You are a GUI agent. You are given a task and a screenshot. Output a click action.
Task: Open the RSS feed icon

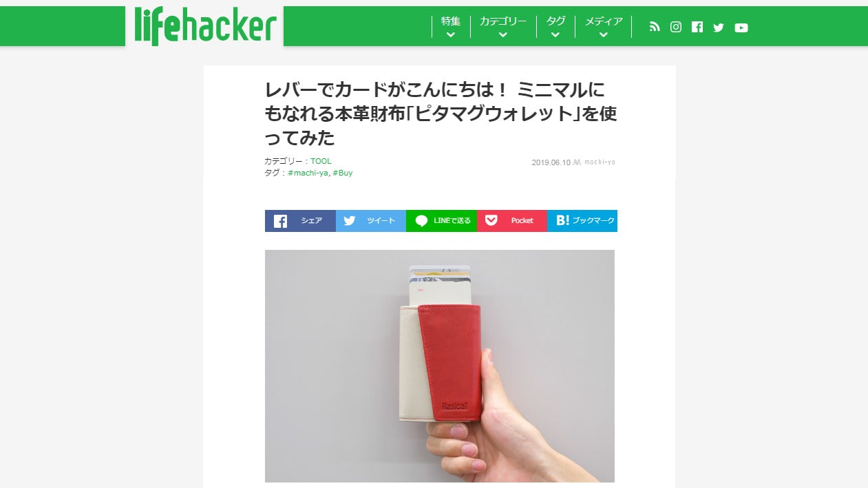(655, 27)
